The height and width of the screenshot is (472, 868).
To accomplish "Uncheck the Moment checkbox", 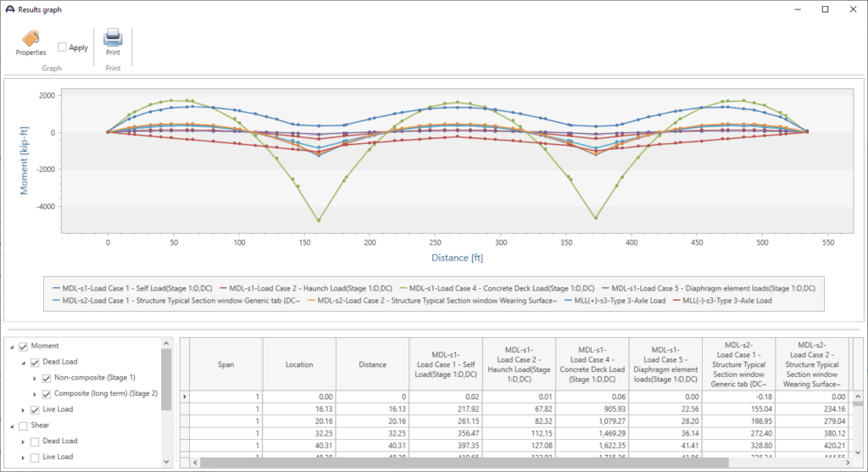I will click(x=24, y=347).
